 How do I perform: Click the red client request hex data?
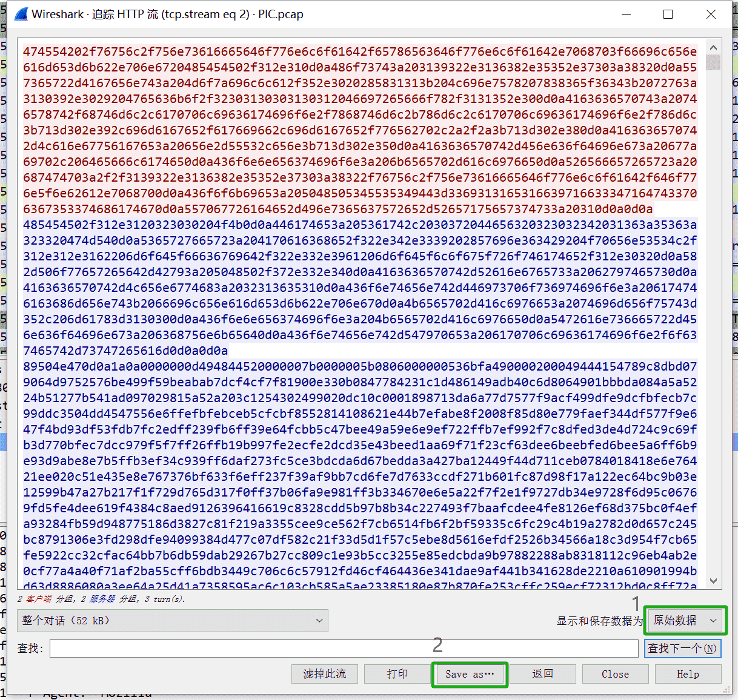[360, 130]
